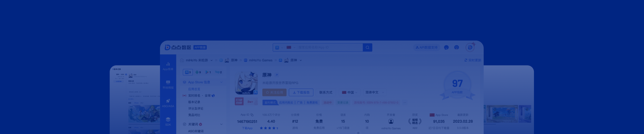Open 实时排名 in the side menu
644x134 pixels.
(194, 96)
